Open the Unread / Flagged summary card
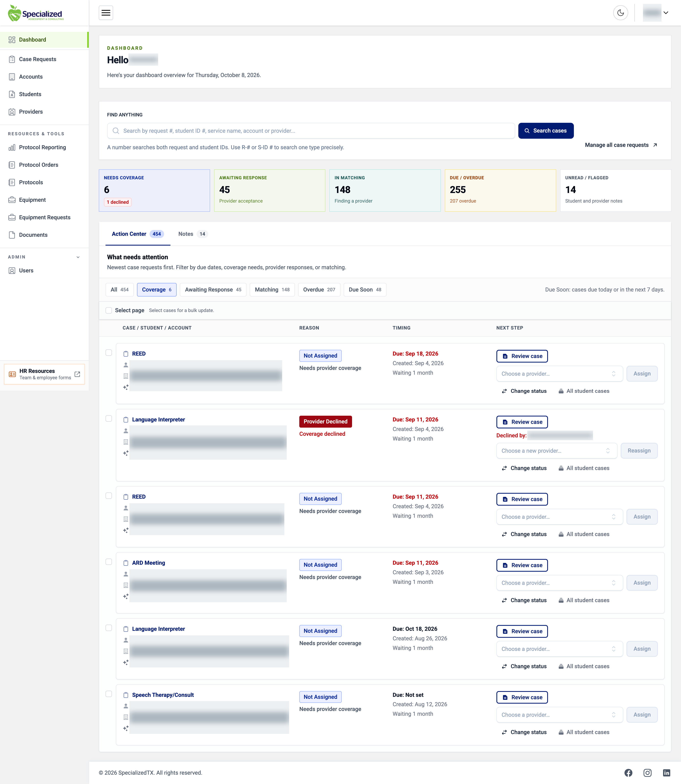The width and height of the screenshot is (681, 784). [615, 191]
